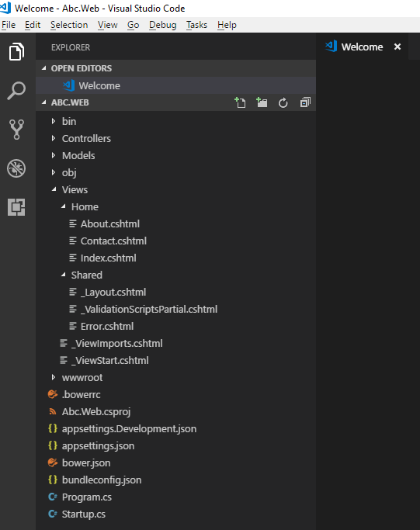Open Contact.cshtml in Home folder
Viewport: 420px width, 530px height.
click(x=176, y=241)
